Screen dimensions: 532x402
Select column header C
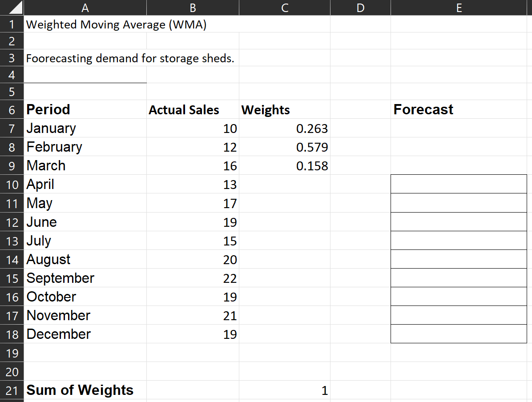click(284, 7)
